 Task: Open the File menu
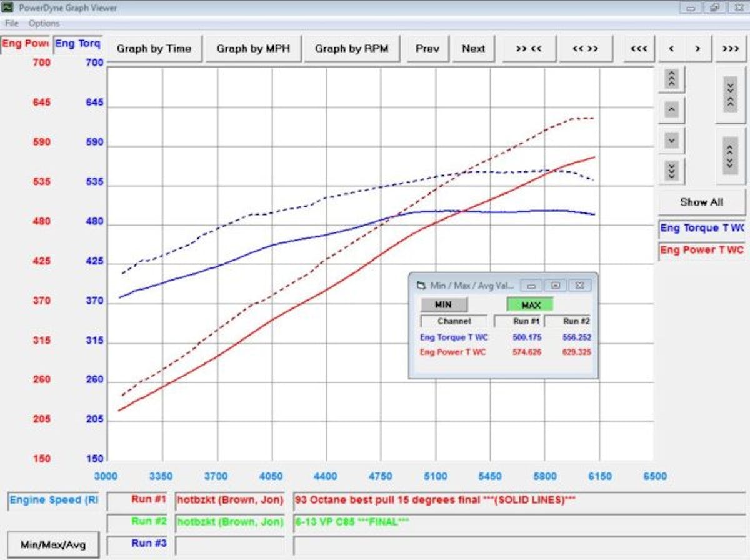[12, 23]
